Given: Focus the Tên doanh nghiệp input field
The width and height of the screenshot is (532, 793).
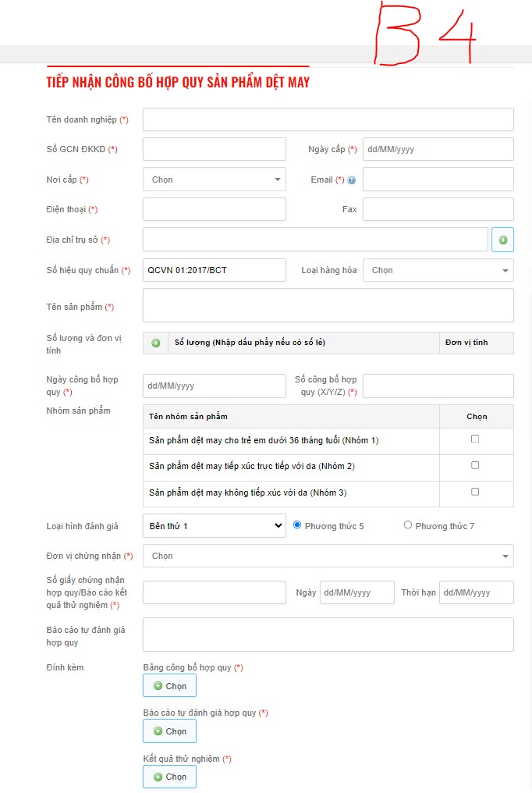Looking at the screenshot, I should click(328, 119).
